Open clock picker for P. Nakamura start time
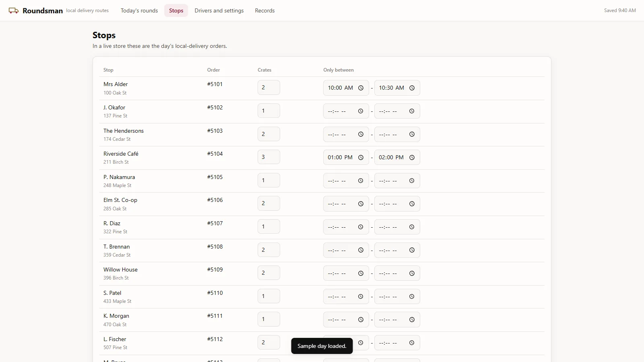Image resolution: width=644 pixels, height=362 pixels. [361, 181]
